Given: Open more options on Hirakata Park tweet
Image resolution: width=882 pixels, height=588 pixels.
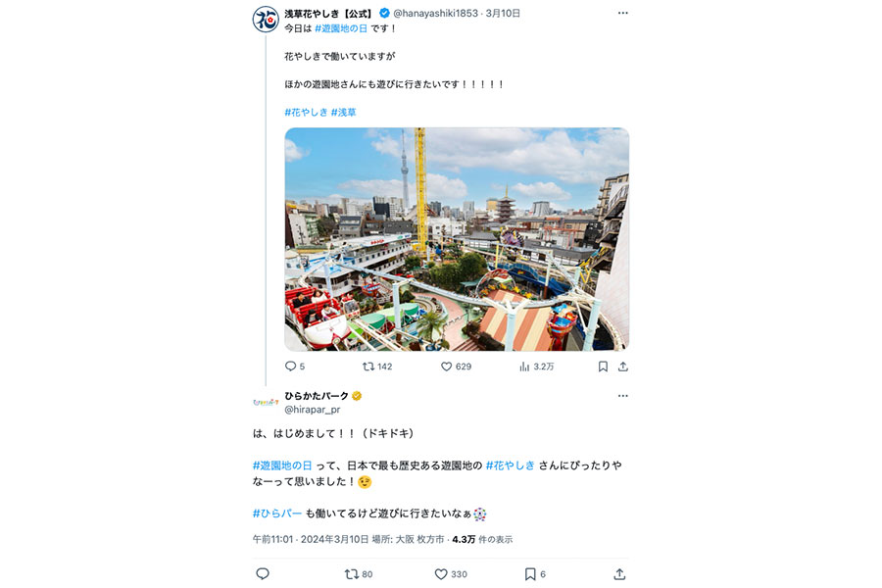Looking at the screenshot, I should [x=622, y=396].
